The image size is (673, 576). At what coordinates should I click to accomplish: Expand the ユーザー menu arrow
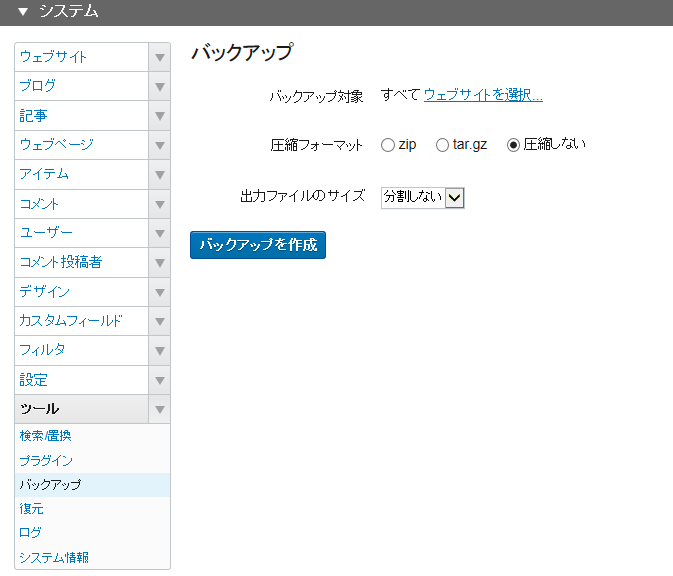tap(160, 233)
